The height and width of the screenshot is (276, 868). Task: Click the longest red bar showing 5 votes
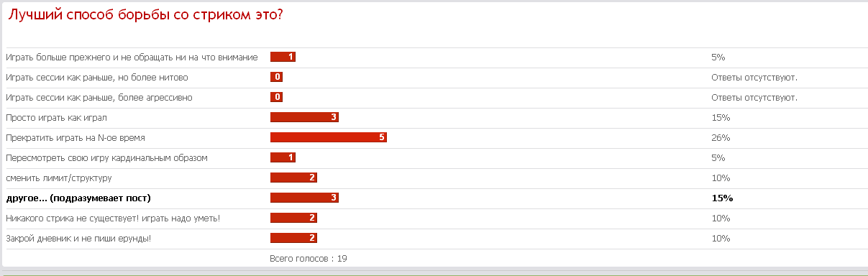tap(329, 137)
